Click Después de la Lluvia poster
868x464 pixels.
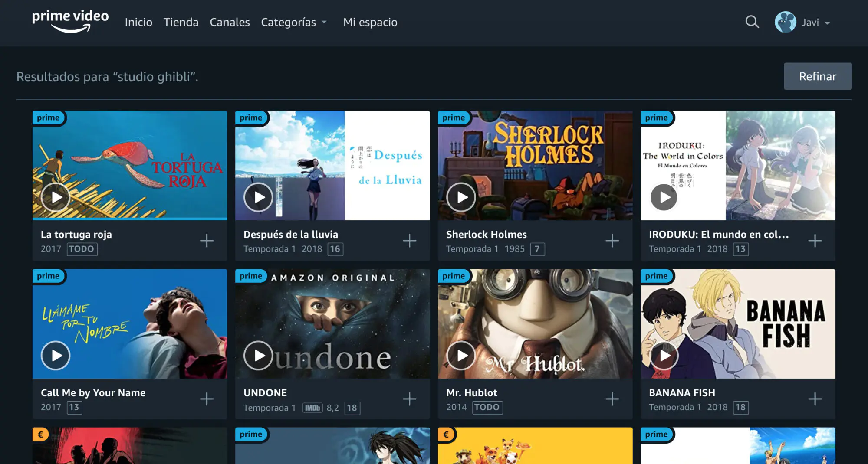[x=332, y=165]
